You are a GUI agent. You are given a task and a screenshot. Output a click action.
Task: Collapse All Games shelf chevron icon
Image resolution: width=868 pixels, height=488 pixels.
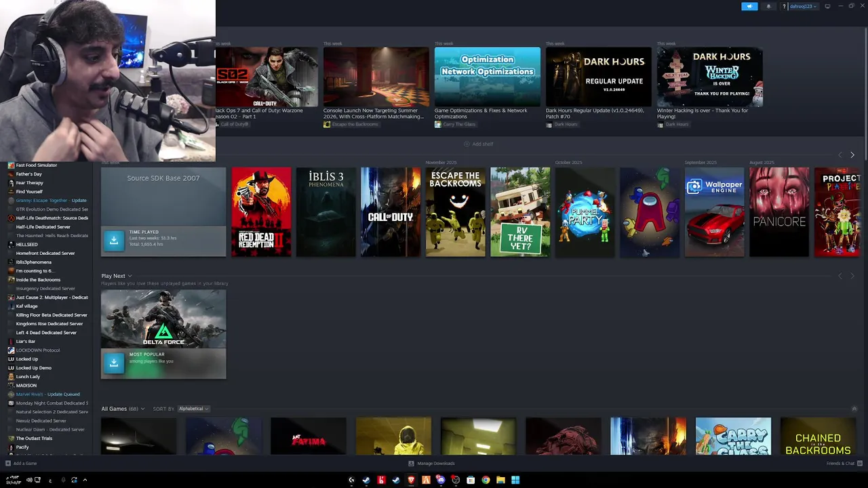854,409
